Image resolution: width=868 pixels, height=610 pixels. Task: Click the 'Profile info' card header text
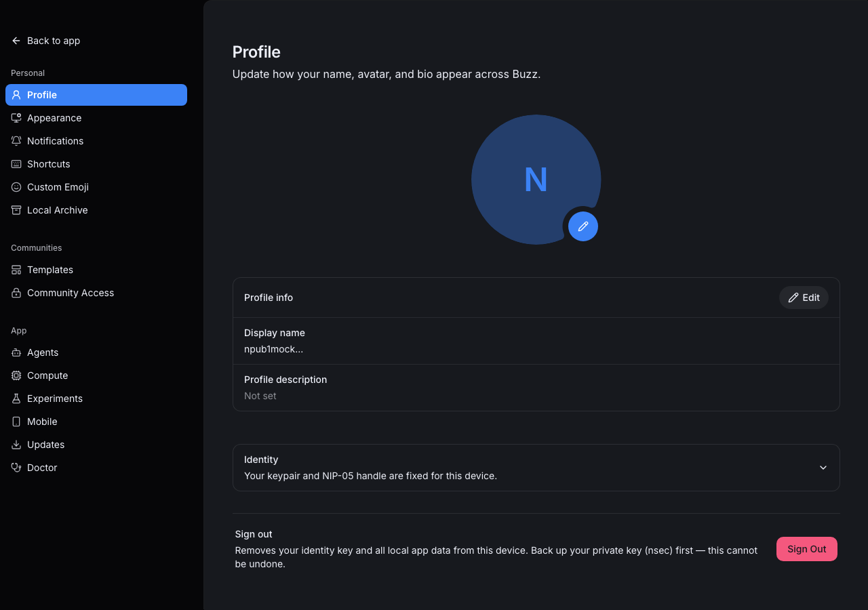(x=269, y=298)
